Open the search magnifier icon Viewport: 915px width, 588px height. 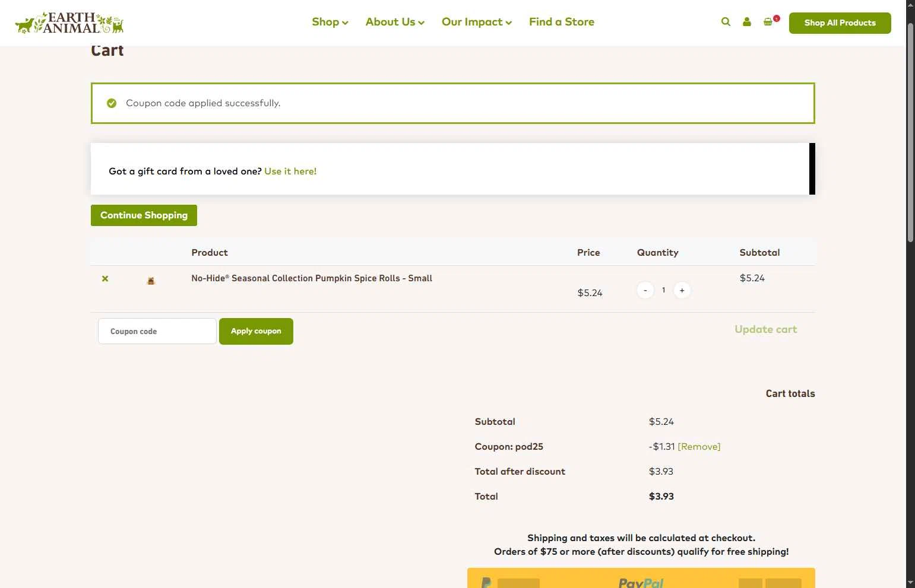[x=726, y=22]
